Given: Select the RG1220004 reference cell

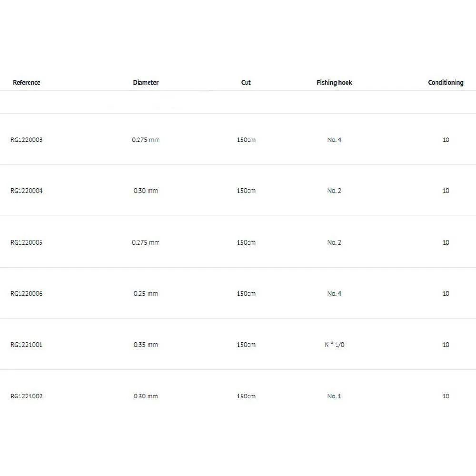Looking at the screenshot, I should coord(27,191).
